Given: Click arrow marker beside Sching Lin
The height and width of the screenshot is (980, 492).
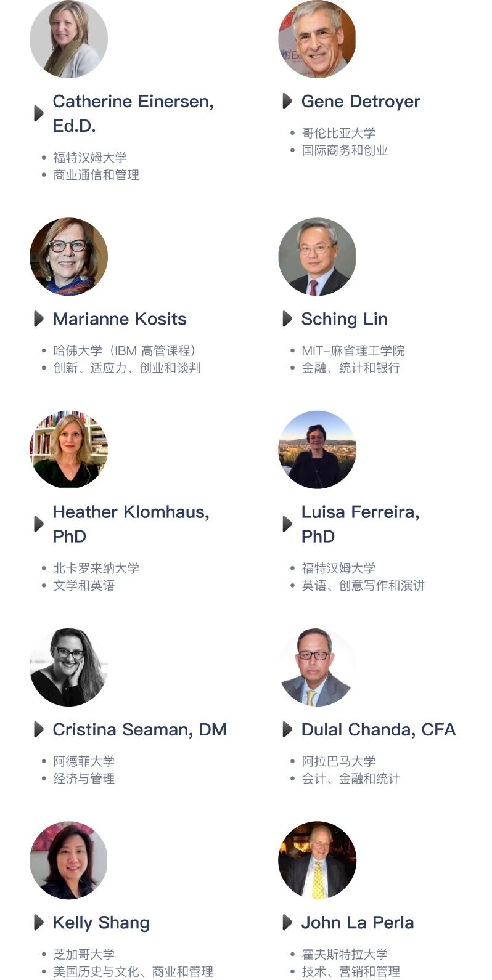Looking at the screenshot, I should (x=287, y=318).
